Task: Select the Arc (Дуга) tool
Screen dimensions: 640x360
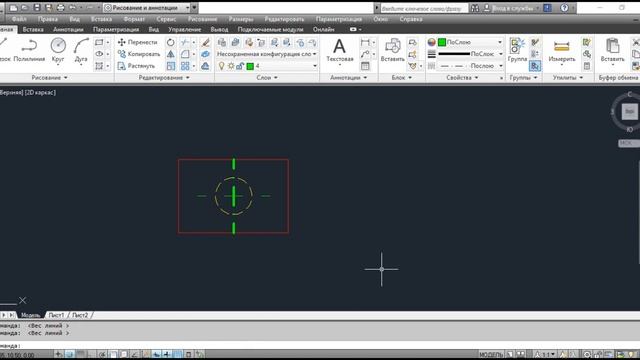Action: 81,51
